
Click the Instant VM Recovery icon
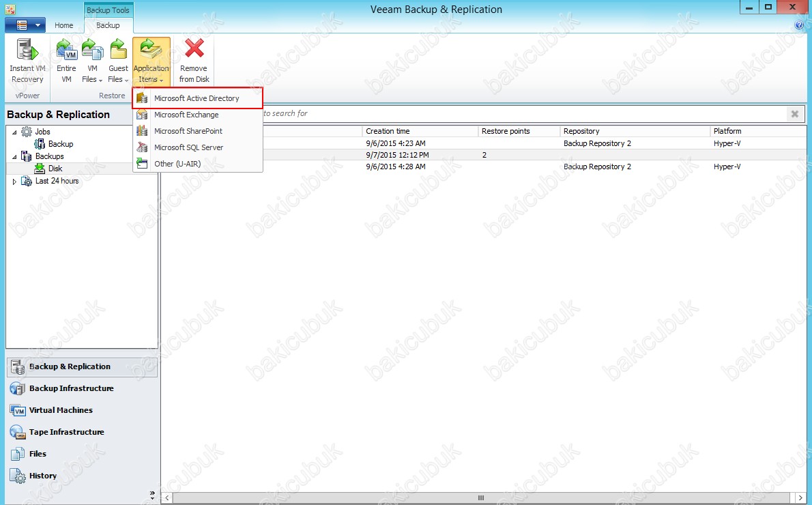pyautogui.click(x=27, y=50)
